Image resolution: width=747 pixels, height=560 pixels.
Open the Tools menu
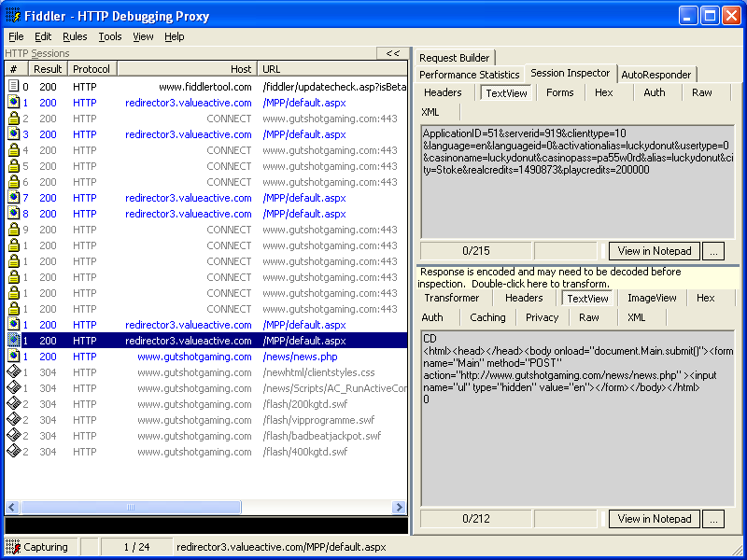(110, 36)
